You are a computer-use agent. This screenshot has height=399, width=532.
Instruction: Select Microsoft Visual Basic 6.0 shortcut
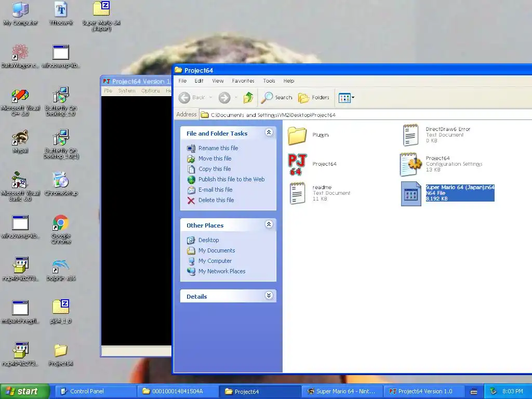[20, 187]
